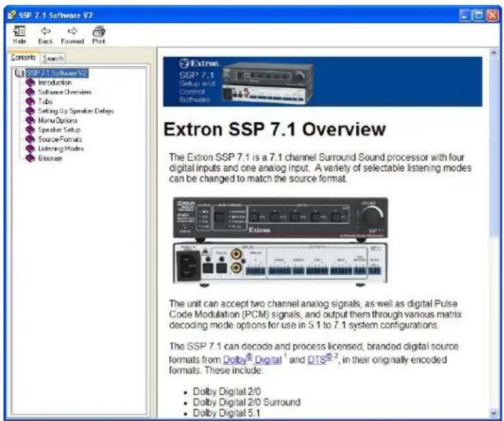Open the Speaker Setup topic
504x421 pixels.
(59, 130)
